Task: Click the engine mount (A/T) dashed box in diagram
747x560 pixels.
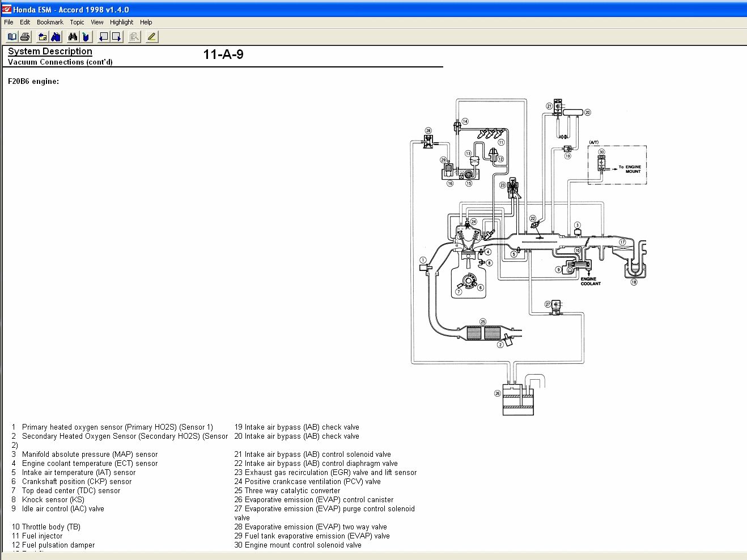Action: pos(617,165)
